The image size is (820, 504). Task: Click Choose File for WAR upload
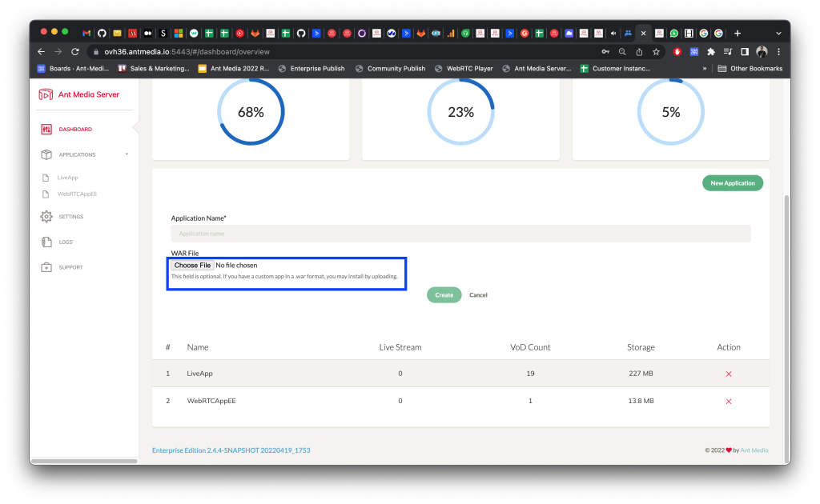(192, 266)
